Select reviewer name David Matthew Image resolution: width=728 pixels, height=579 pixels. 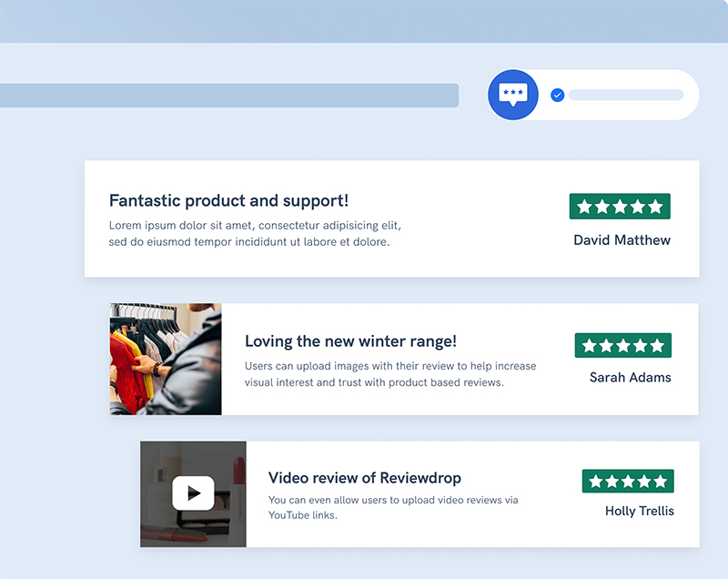[x=622, y=240]
